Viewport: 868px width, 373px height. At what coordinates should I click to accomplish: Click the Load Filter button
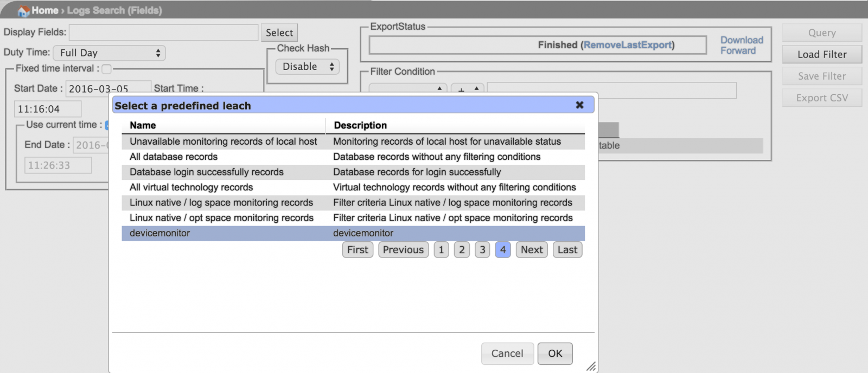[x=821, y=54]
